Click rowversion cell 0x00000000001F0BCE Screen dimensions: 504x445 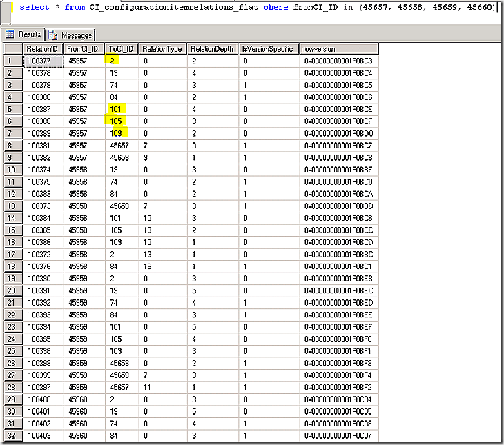(338, 109)
